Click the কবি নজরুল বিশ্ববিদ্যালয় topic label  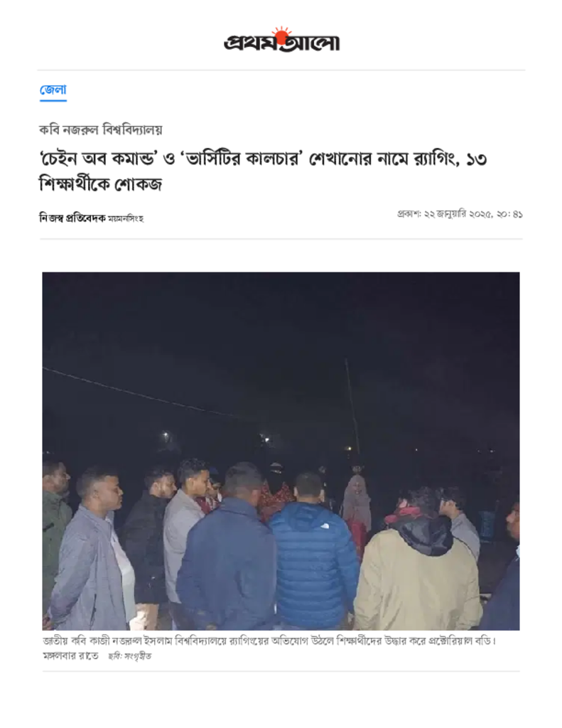coord(101,129)
